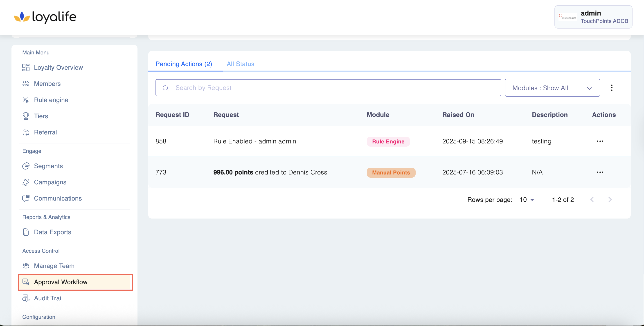Click the Search by Request field

(x=328, y=88)
